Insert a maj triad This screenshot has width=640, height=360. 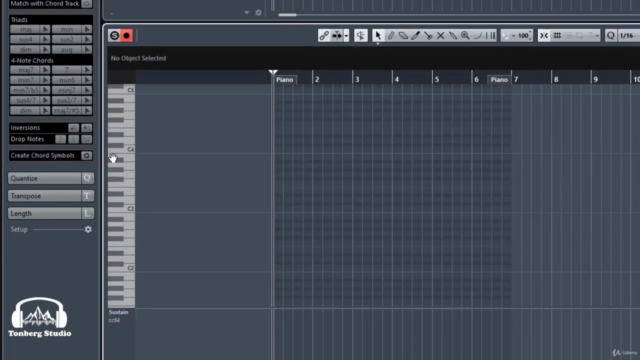point(26,29)
